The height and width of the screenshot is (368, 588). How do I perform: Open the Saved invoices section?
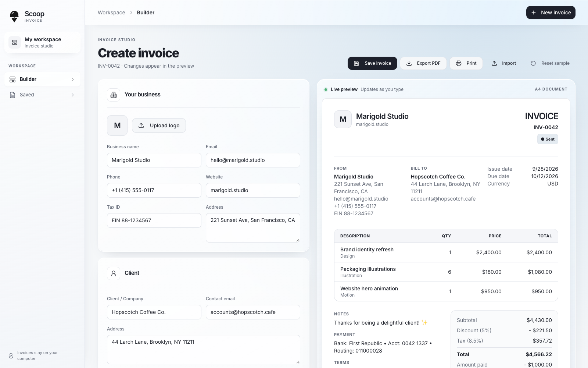tap(42, 95)
